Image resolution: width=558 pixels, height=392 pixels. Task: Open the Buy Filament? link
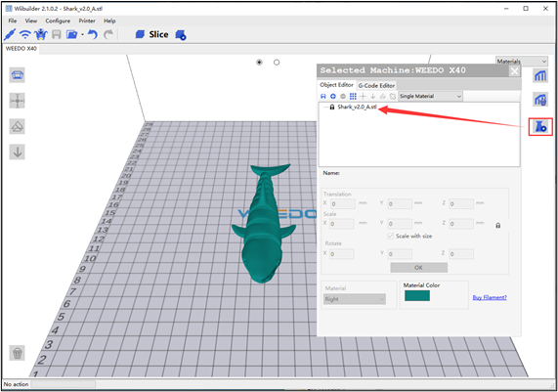(490, 297)
